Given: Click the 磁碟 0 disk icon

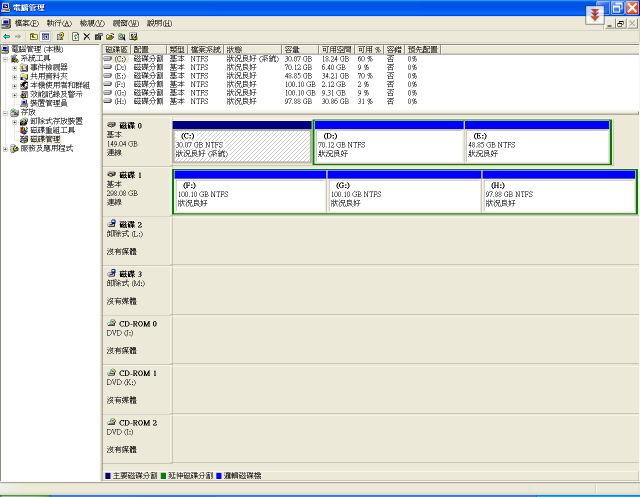Looking at the screenshot, I should tap(111, 125).
